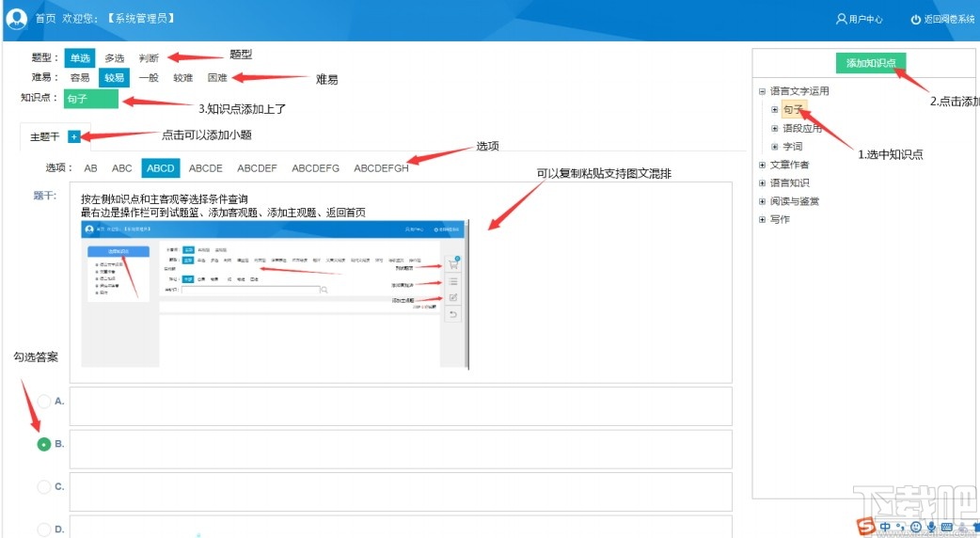Select 语言知识 in knowledge tree
Image resolution: width=980 pixels, height=538 pixels.
coord(789,183)
